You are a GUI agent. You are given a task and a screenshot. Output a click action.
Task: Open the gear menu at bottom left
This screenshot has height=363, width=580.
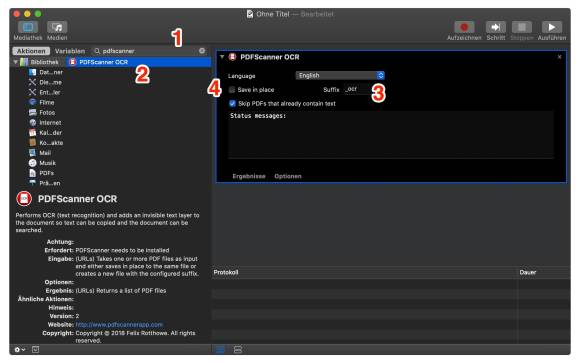point(20,349)
